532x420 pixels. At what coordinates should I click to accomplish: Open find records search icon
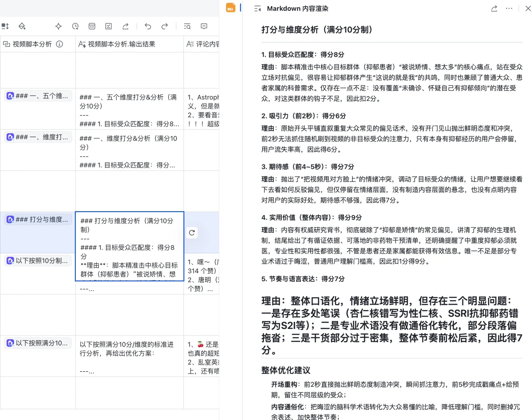click(x=187, y=26)
